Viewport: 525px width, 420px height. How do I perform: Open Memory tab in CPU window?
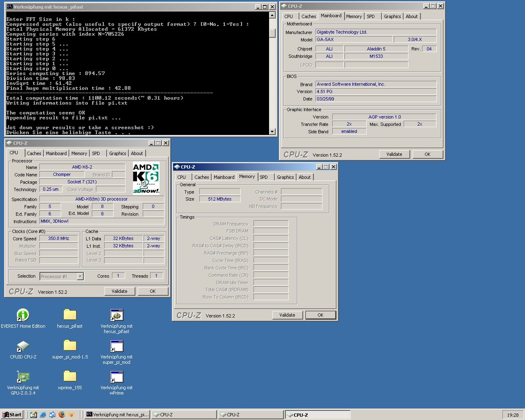click(x=79, y=153)
